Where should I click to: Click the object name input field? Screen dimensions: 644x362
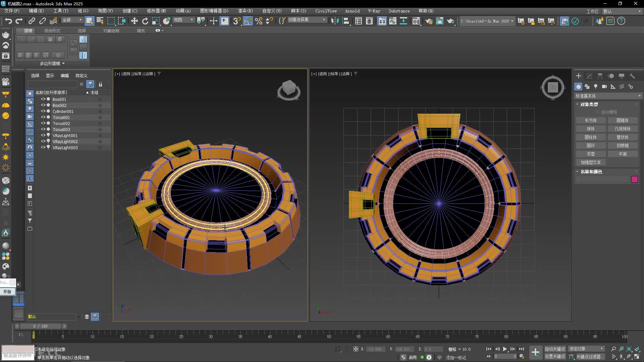point(603,179)
